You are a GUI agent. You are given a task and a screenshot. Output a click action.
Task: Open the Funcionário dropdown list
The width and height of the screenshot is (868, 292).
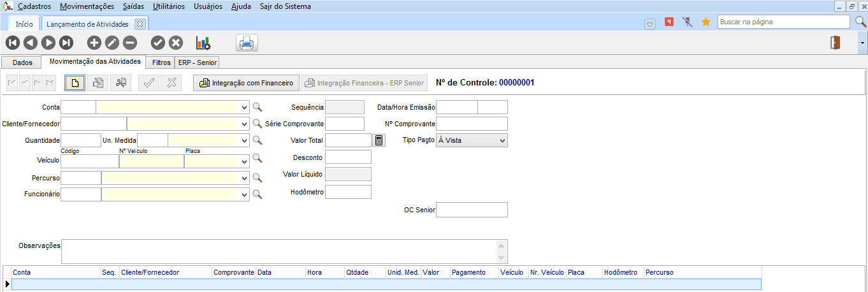point(245,194)
